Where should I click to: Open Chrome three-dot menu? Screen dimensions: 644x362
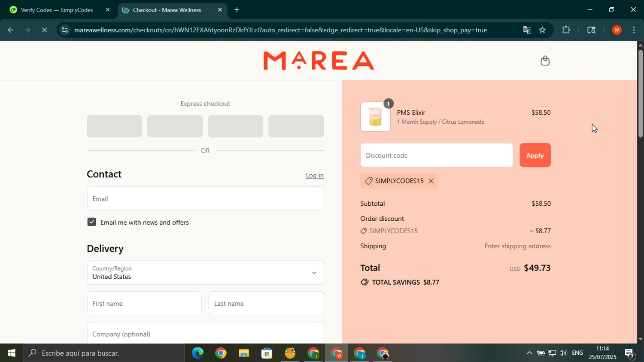[634, 30]
